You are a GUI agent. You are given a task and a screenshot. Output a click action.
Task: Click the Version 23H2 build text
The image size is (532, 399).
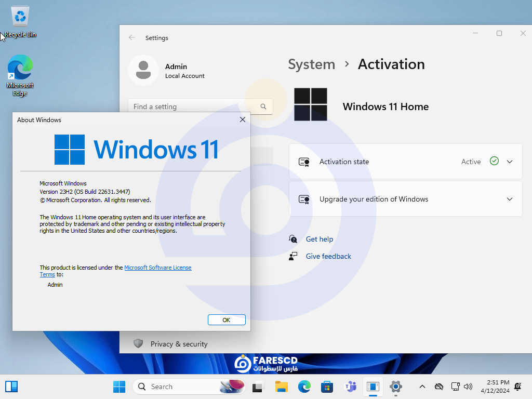coord(85,192)
